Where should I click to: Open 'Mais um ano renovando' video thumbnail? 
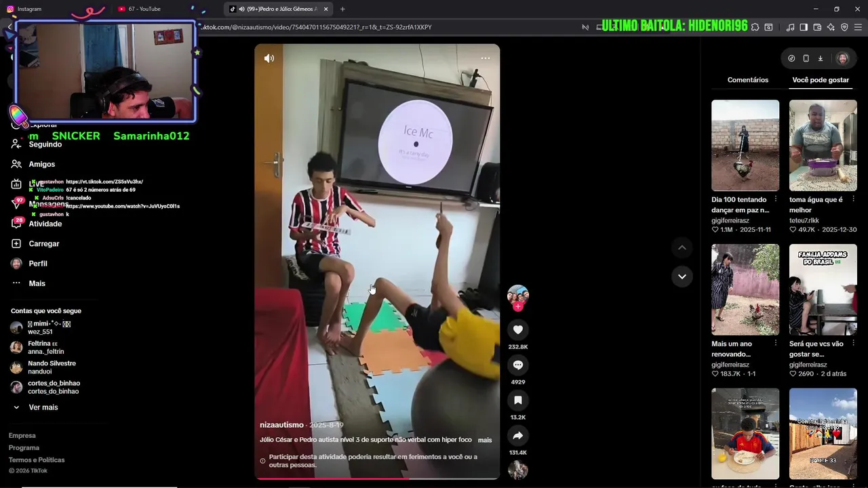745,289
